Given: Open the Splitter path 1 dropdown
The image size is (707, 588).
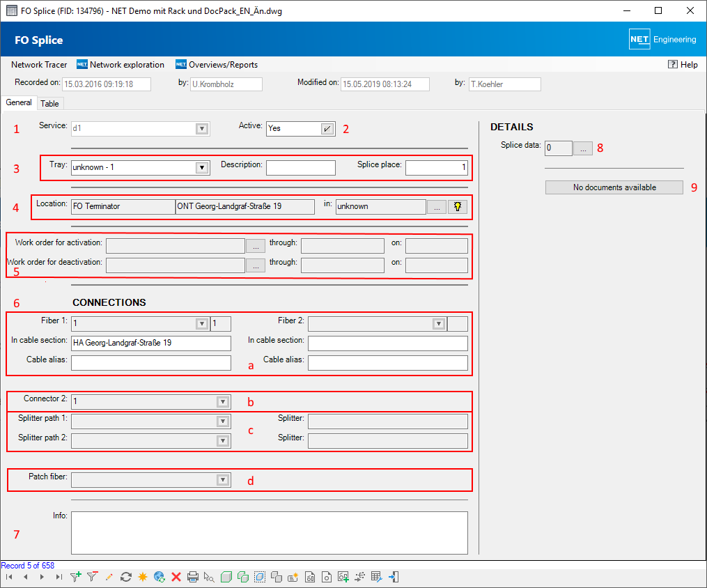Looking at the screenshot, I should click(x=223, y=421).
